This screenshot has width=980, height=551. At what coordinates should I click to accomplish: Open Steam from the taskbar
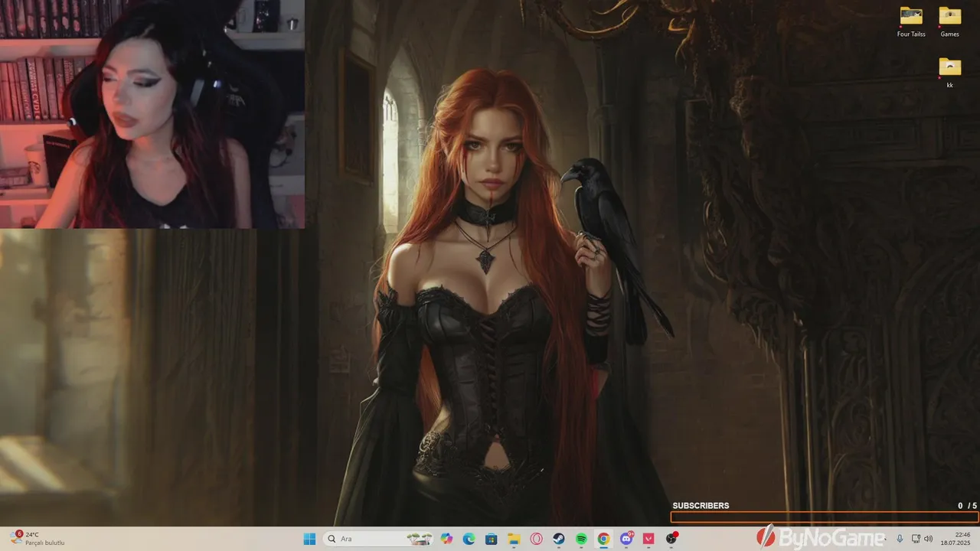click(559, 539)
